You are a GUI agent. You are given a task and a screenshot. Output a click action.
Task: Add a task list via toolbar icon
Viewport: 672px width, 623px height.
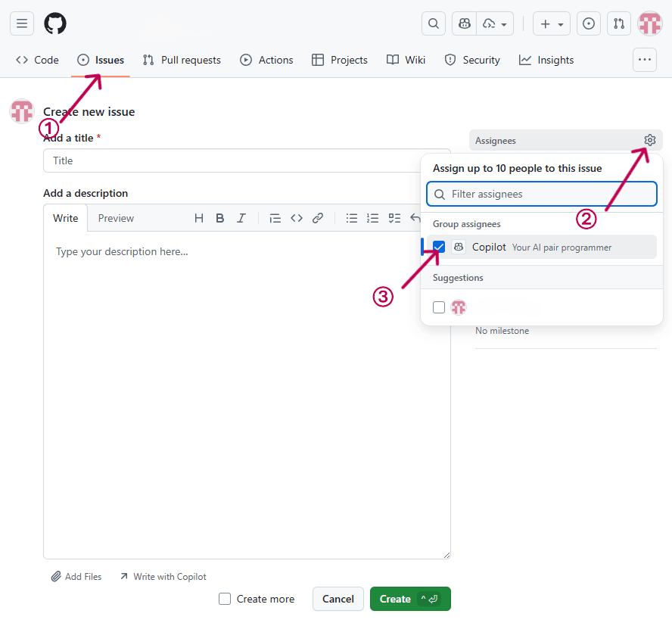tap(394, 218)
